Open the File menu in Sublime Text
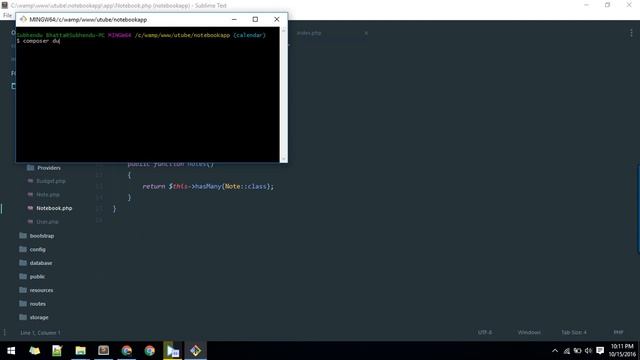This screenshot has height=360, width=640. coord(7,16)
